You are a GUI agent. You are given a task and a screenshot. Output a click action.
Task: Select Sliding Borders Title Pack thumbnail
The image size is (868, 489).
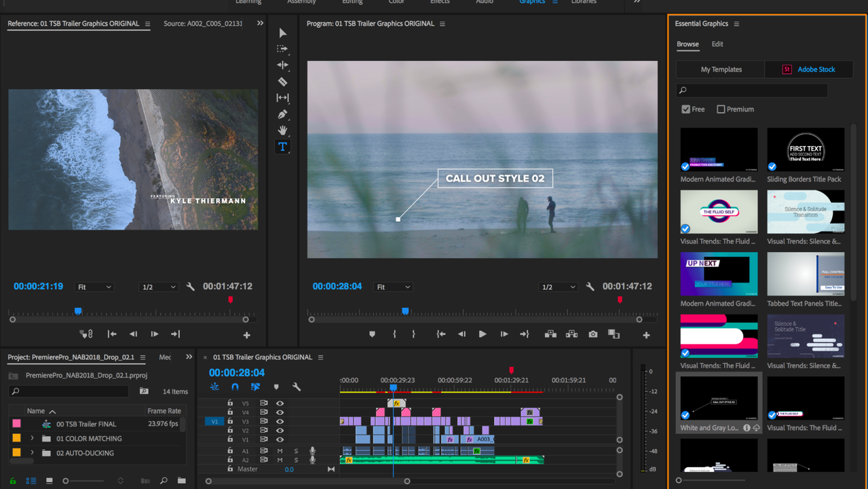click(x=806, y=150)
